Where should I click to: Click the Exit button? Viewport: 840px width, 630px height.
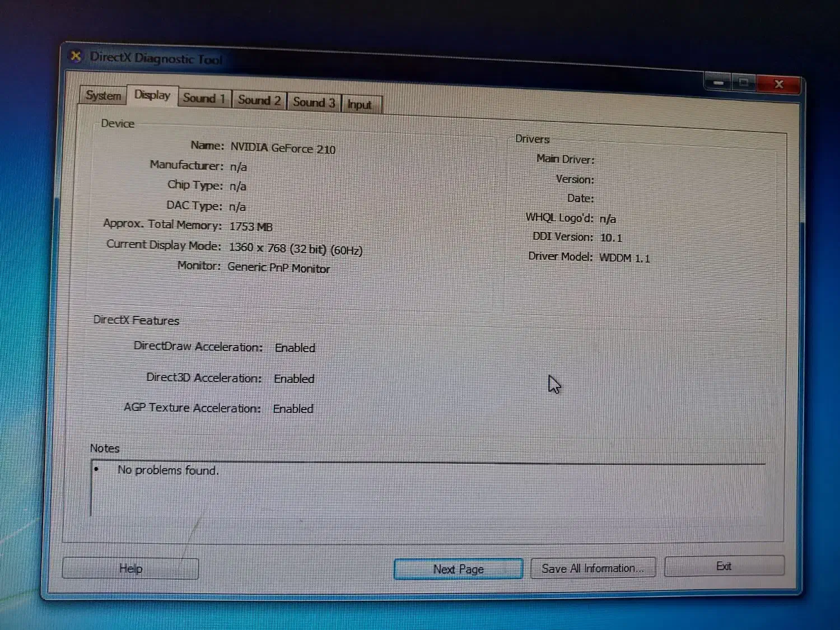coord(724,566)
